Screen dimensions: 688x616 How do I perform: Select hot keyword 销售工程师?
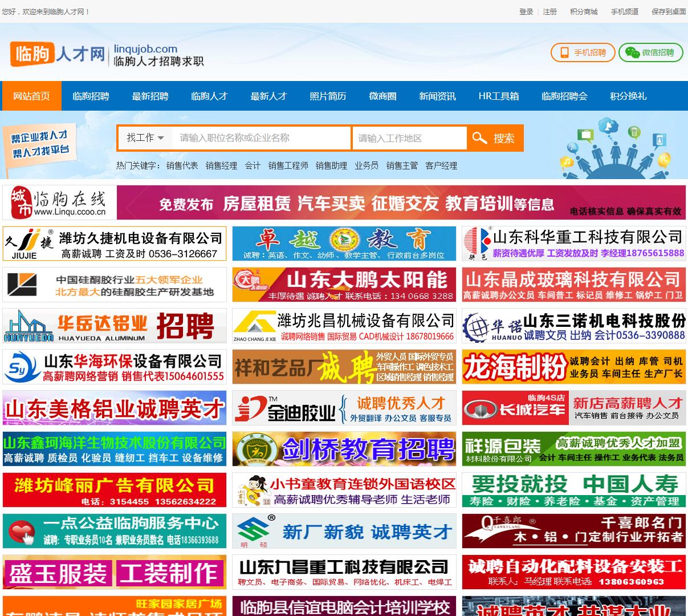click(x=288, y=165)
